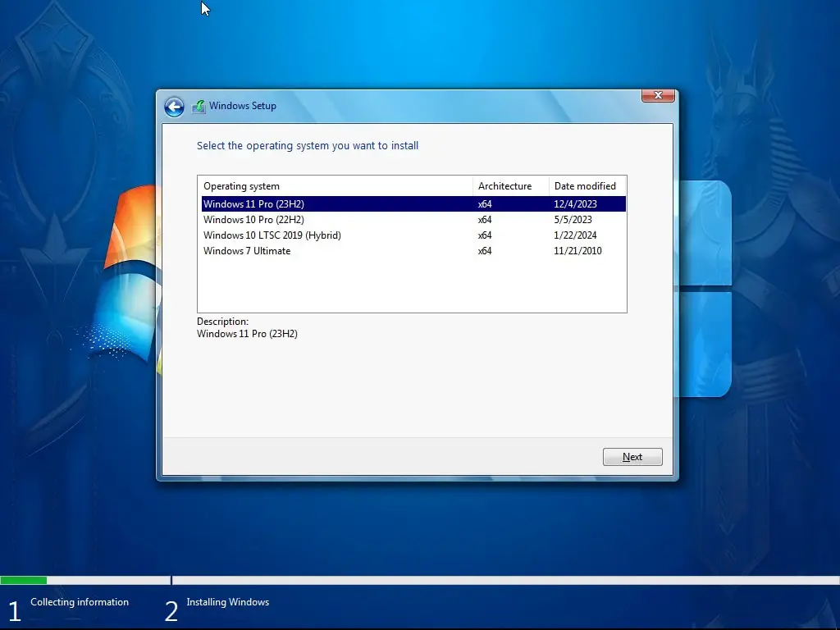
Task: Pick Windows 7 Ultimate from the list
Action: (x=247, y=251)
